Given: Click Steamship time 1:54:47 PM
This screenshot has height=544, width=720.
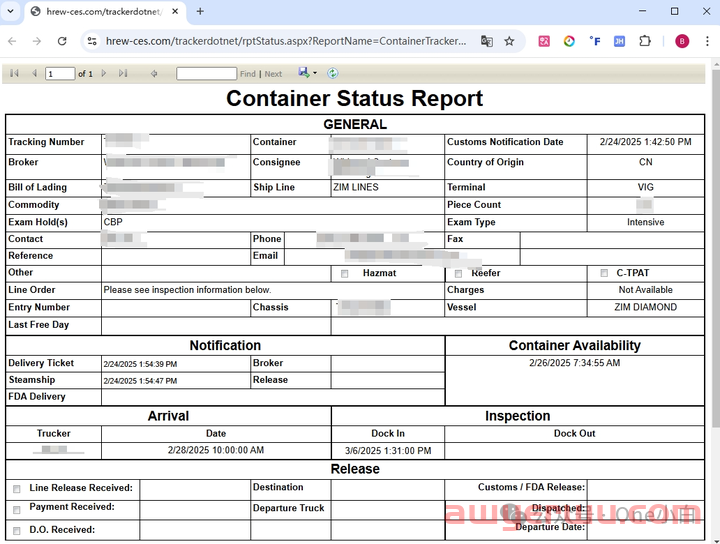Looking at the screenshot, I should (x=140, y=381).
